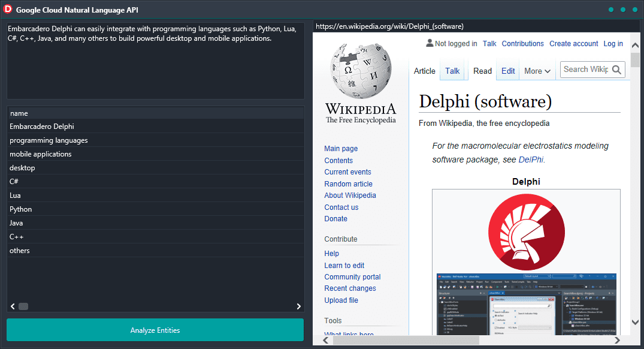
Task: Switch to the Article tab
Action: pyautogui.click(x=424, y=71)
